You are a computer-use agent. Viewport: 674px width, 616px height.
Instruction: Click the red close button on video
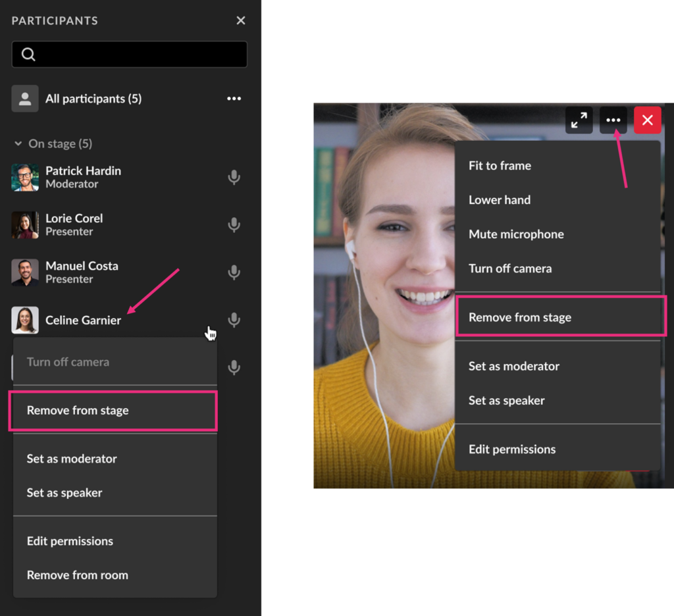pos(648,120)
